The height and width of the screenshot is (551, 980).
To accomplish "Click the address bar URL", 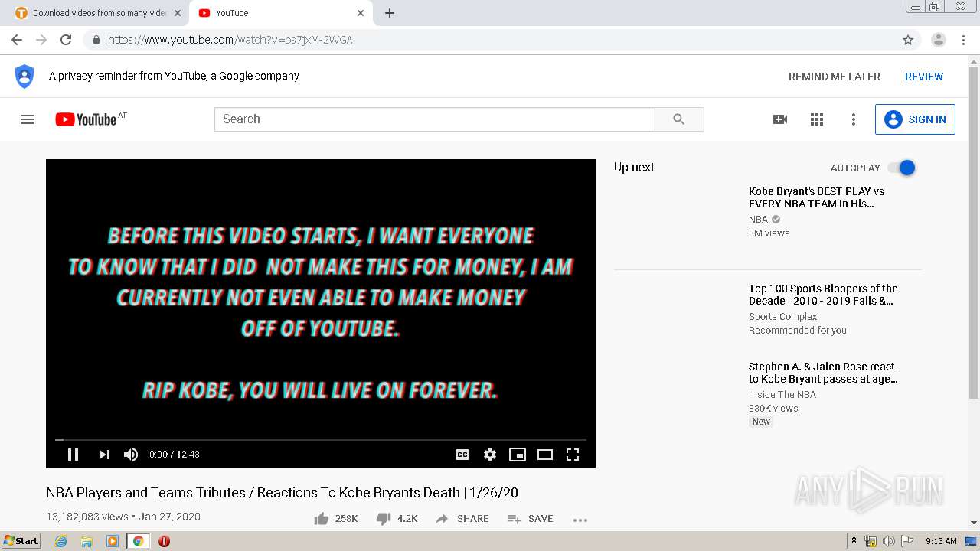I will (x=230, y=40).
